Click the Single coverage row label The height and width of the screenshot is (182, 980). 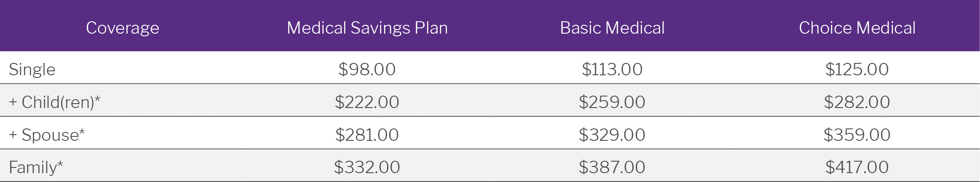[32, 70]
